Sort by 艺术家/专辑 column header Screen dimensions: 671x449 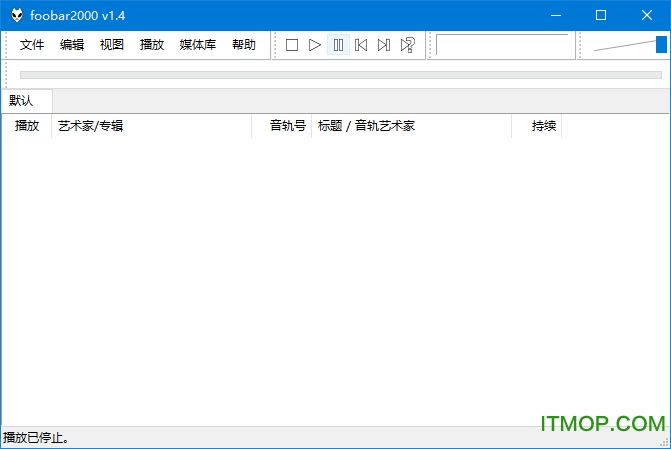pyautogui.click(x=151, y=126)
